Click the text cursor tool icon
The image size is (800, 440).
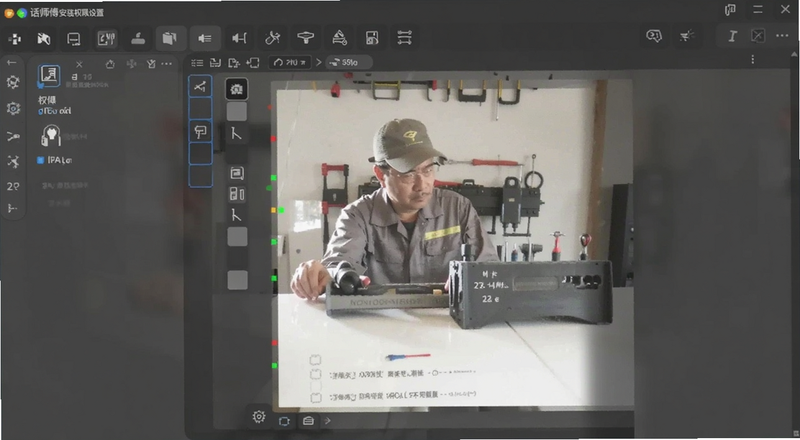(x=732, y=36)
